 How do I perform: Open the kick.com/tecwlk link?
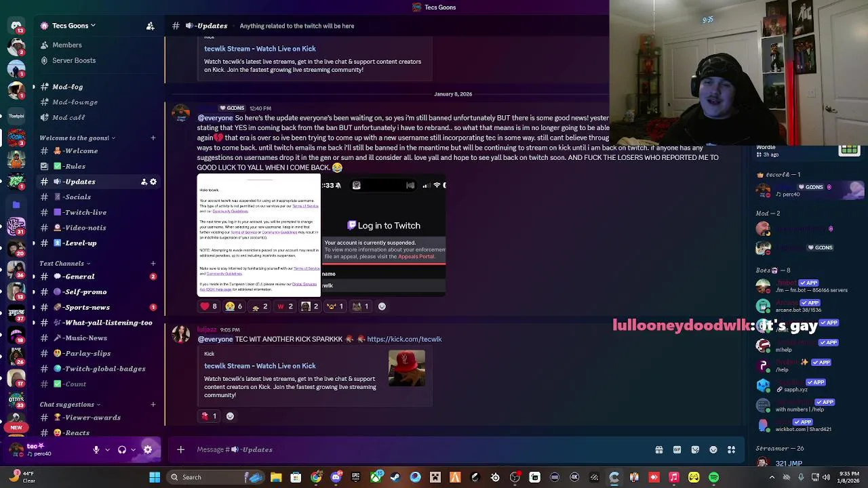click(x=404, y=339)
